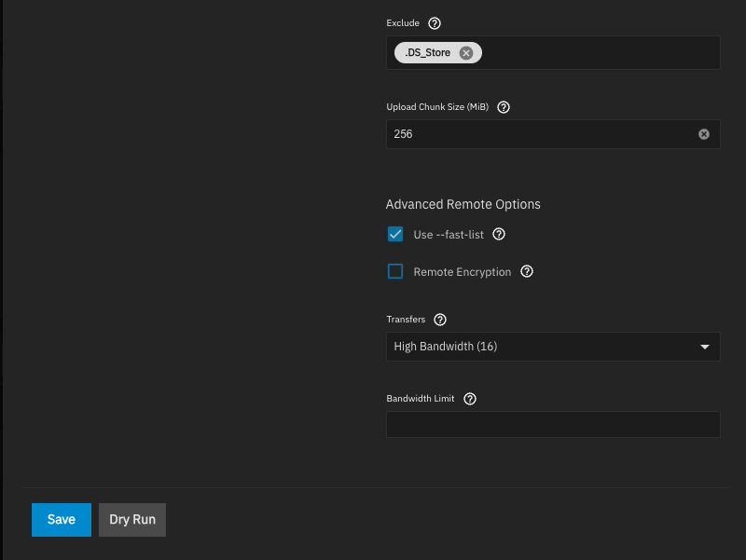The height and width of the screenshot is (560, 746).
Task: Click the empty area of the Exclude field
Action: [x=597, y=53]
